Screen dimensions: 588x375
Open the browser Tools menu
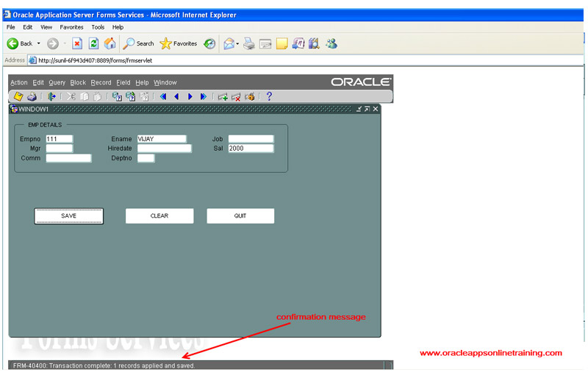click(98, 27)
